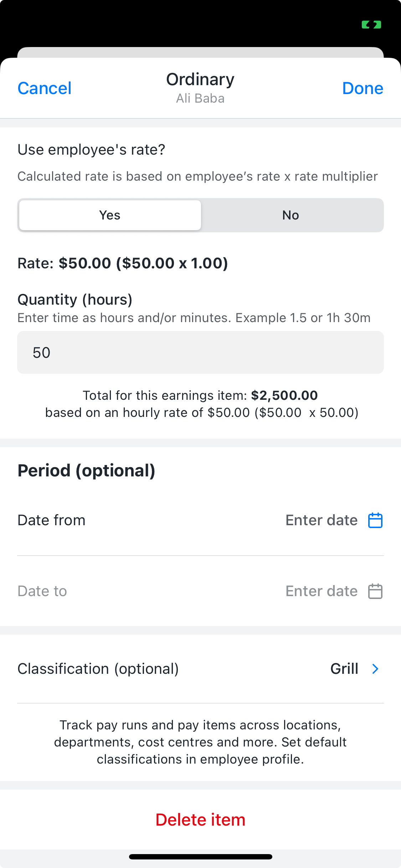
Task: Tap the Date to calendar icon
Action: [x=375, y=591]
